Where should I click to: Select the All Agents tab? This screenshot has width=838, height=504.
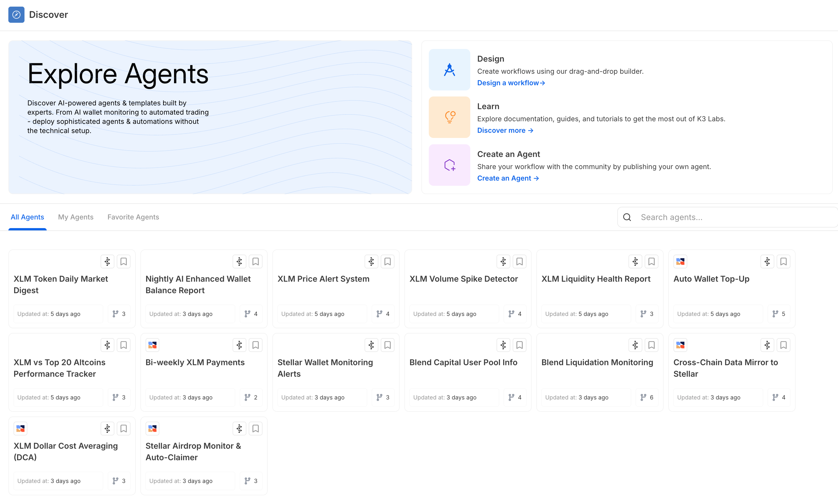coord(27,217)
